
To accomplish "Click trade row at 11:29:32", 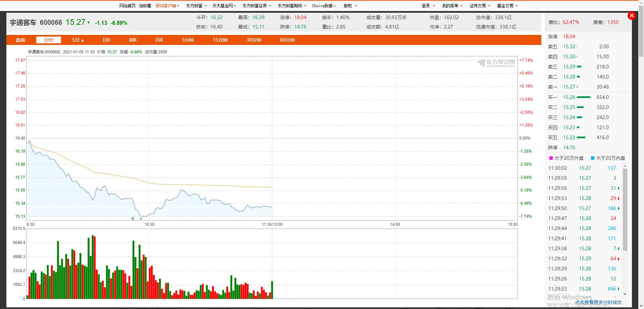I will point(584,259).
